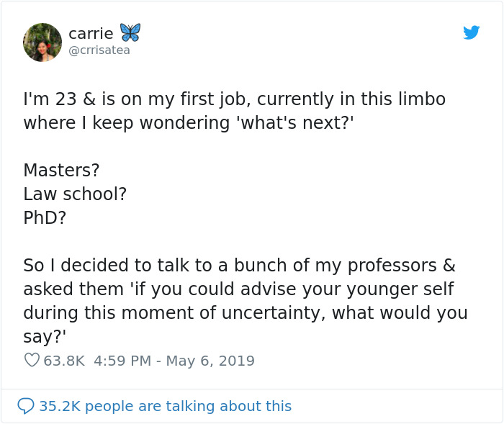Click the "PhD?" line of the tweet
The image size is (504, 424).
[45, 217]
